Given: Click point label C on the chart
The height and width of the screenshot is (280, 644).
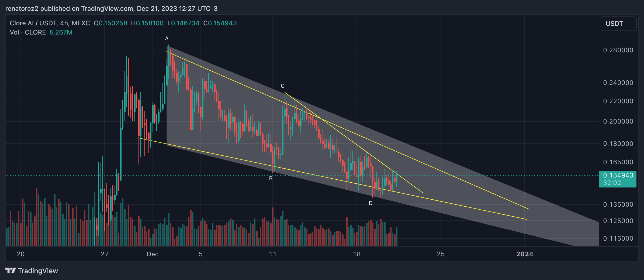Looking at the screenshot, I should point(282,86).
